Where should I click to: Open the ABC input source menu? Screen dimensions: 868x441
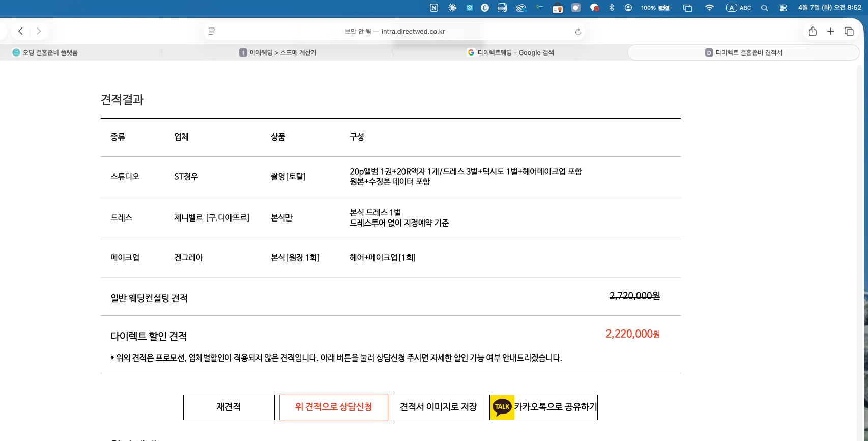(739, 8)
